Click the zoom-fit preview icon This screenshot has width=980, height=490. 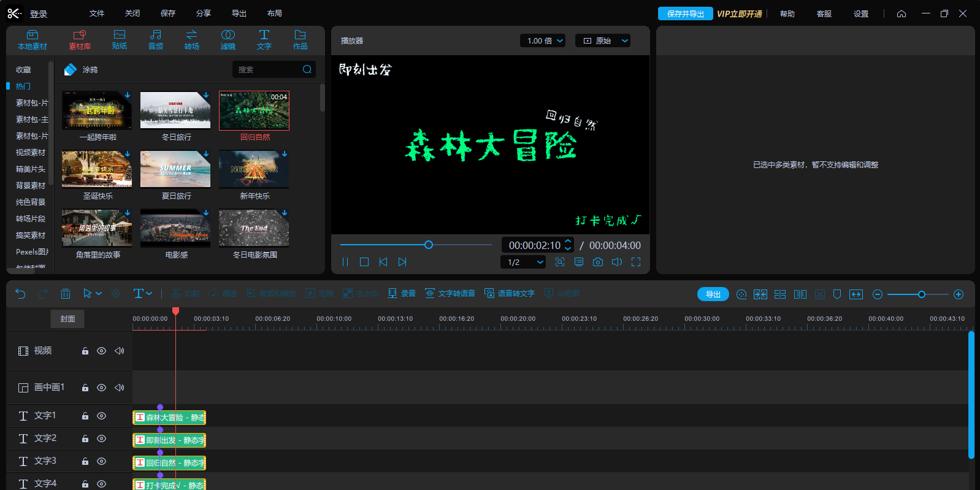point(560,262)
